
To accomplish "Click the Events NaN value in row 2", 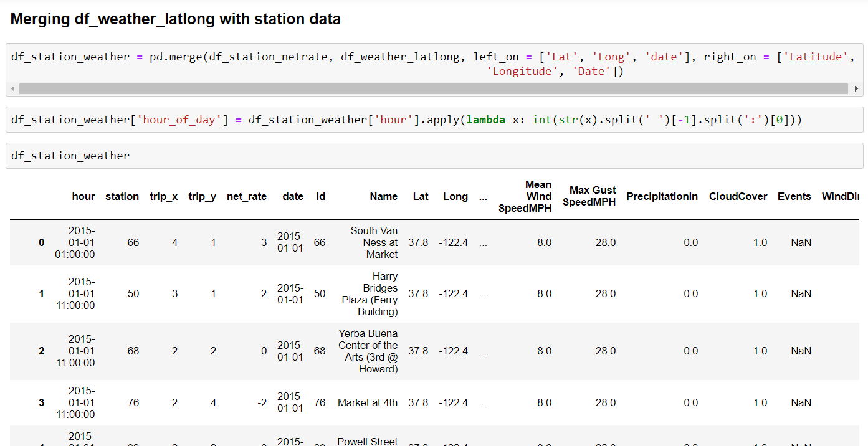I will [801, 351].
